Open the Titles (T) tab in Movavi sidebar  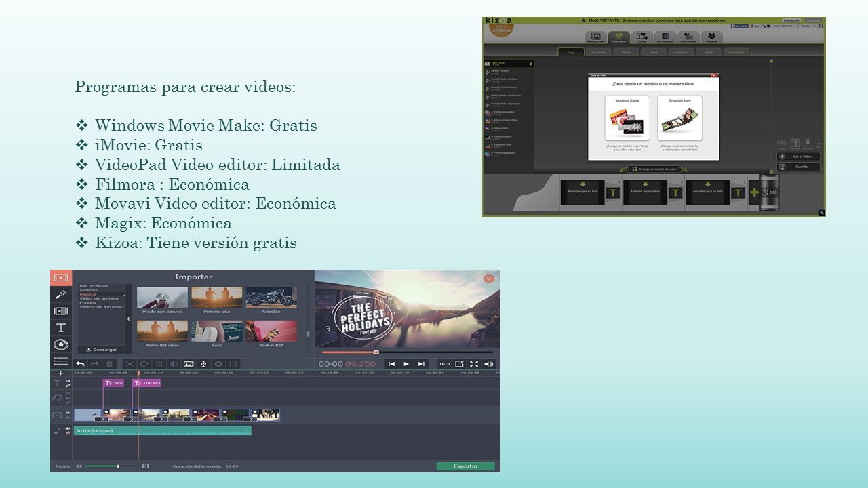pyautogui.click(x=61, y=327)
